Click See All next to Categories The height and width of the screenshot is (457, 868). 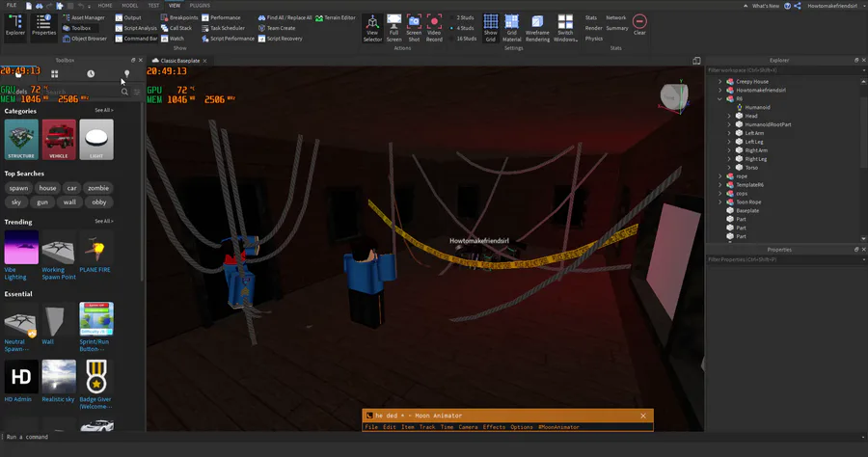103,111
